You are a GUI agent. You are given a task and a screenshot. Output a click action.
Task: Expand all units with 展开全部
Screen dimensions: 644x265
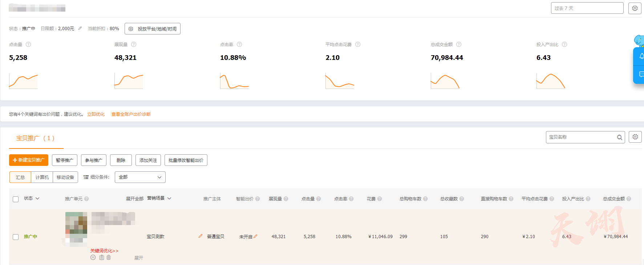coord(135,199)
